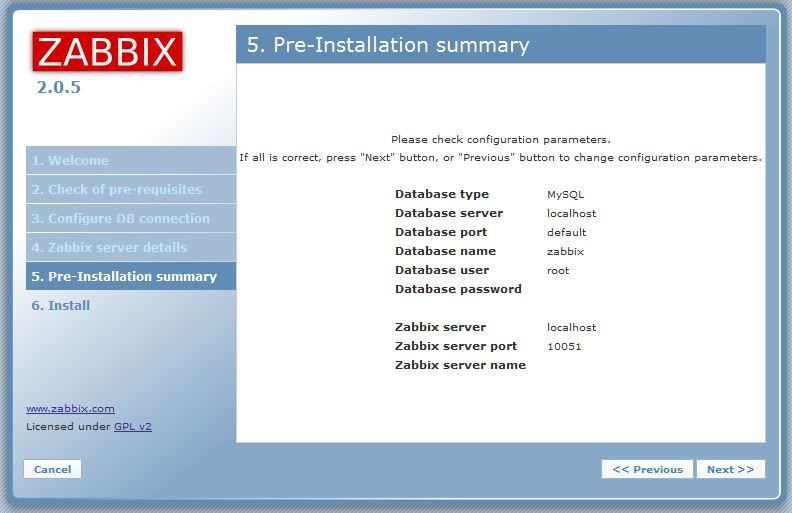Click the 'Zabbix server port' label
The image size is (792, 513).
click(456, 346)
